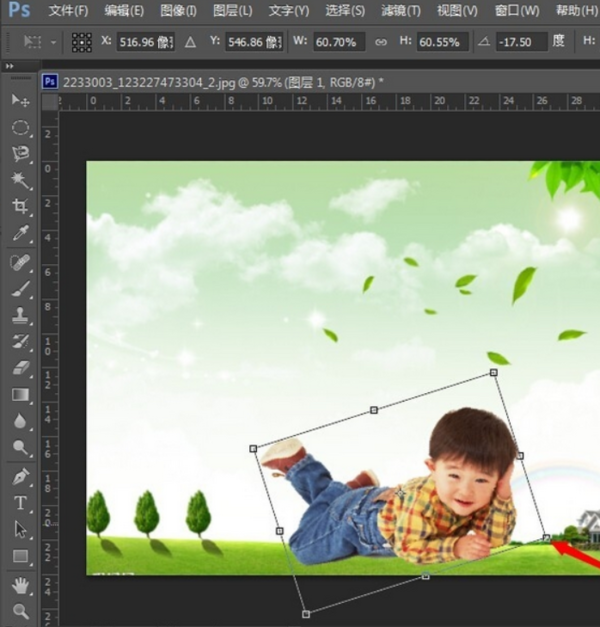Select the Hand tool
This screenshot has height=627, width=600.
pos(20,584)
